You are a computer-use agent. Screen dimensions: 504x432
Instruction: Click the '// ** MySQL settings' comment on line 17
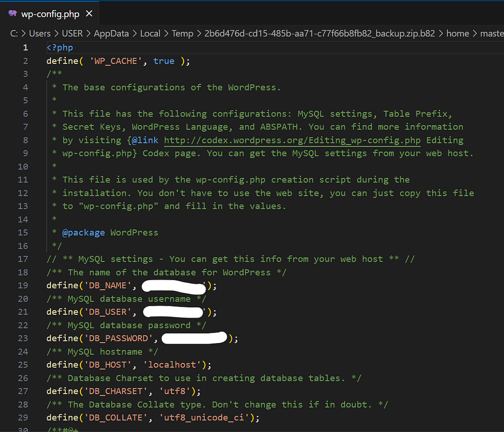tap(230, 259)
